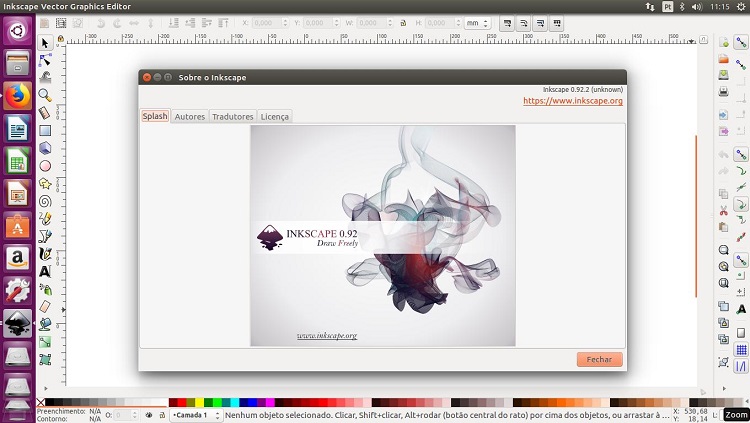Expand the hidden toolbox items arrow
The height and width of the screenshot is (423, 750).
(45, 389)
